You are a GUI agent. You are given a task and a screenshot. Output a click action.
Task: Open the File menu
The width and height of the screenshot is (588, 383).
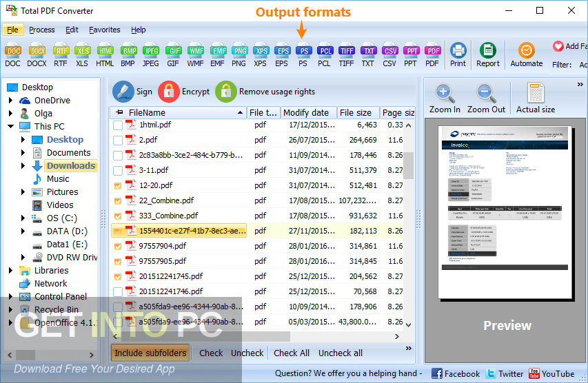[12, 30]
